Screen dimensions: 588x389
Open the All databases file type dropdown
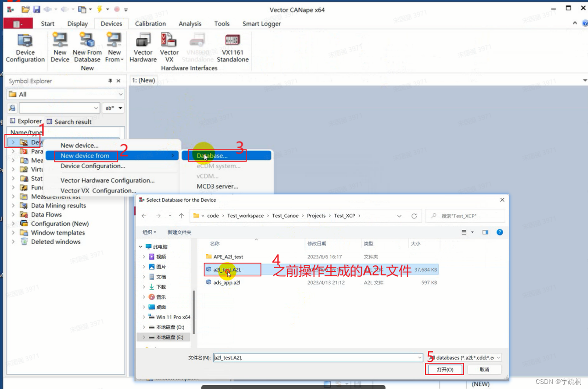pyautogui.click(x=464, y=358)
